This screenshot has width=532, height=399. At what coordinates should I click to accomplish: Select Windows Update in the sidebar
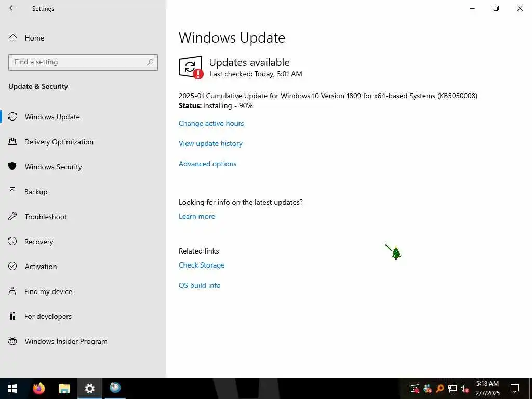coord(83,117)
